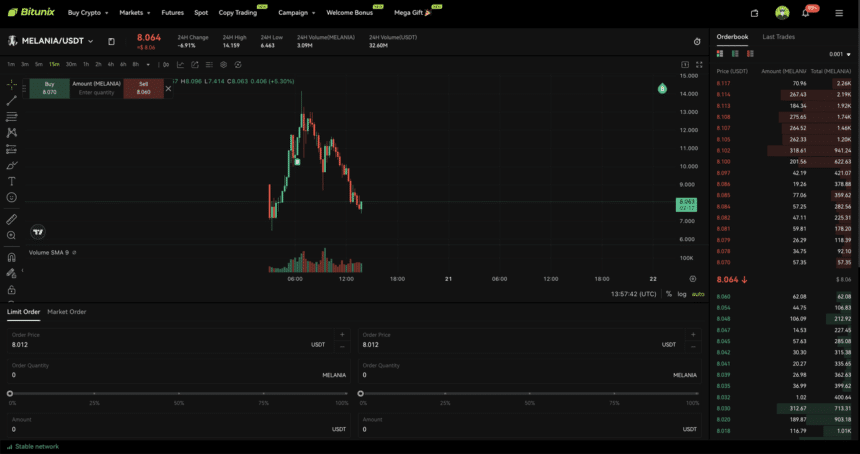This screenshot has height=454, width=860.
Task: Select the trend line drawing tool
Action: click(x=12, y=100)
